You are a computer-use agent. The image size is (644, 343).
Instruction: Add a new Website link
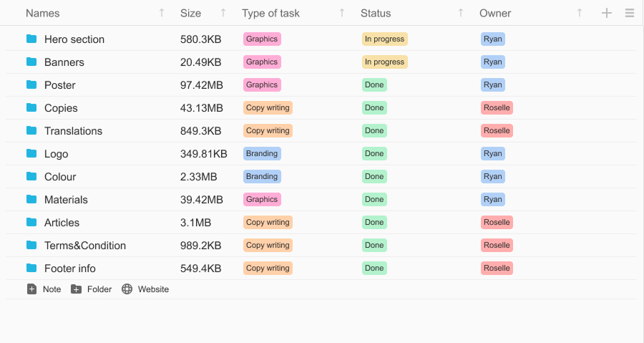[145, 289]
